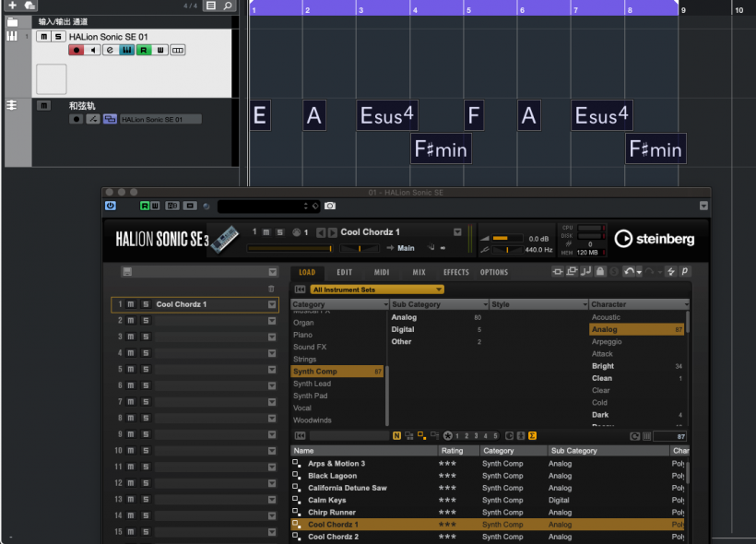Open the Style column dropdown
This screenshot has width=756, height=544.
click(585, 304)
